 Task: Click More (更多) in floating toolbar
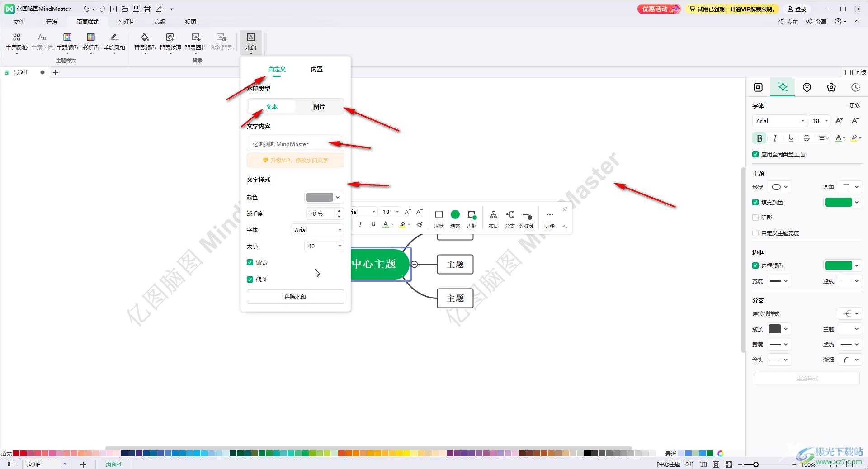click(550, 219)
